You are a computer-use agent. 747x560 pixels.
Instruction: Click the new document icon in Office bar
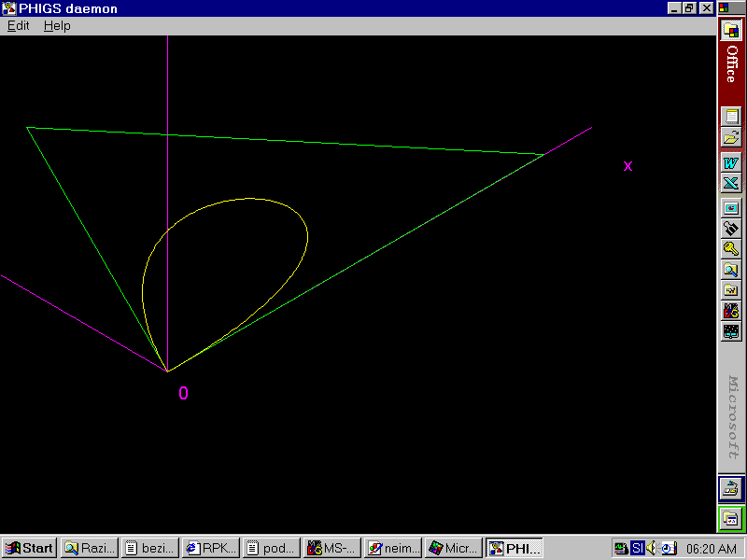tap(731, 117)
